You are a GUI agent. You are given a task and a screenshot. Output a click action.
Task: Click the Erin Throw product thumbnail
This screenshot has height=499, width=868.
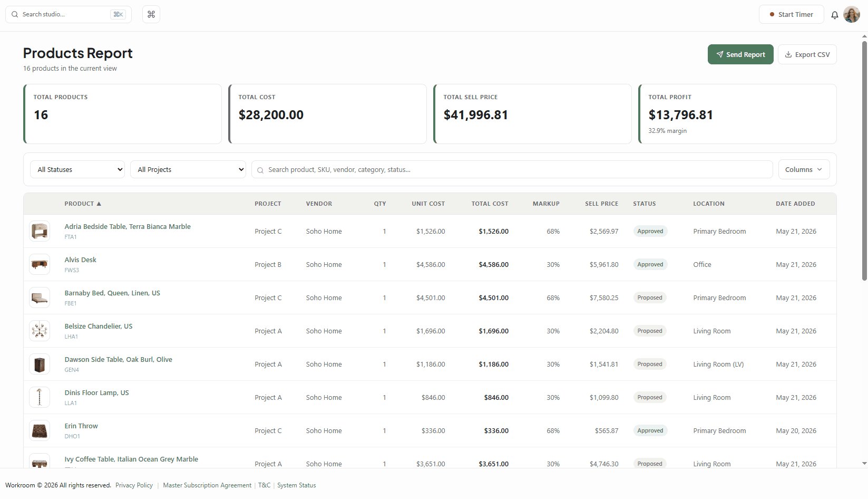[40, 430]
